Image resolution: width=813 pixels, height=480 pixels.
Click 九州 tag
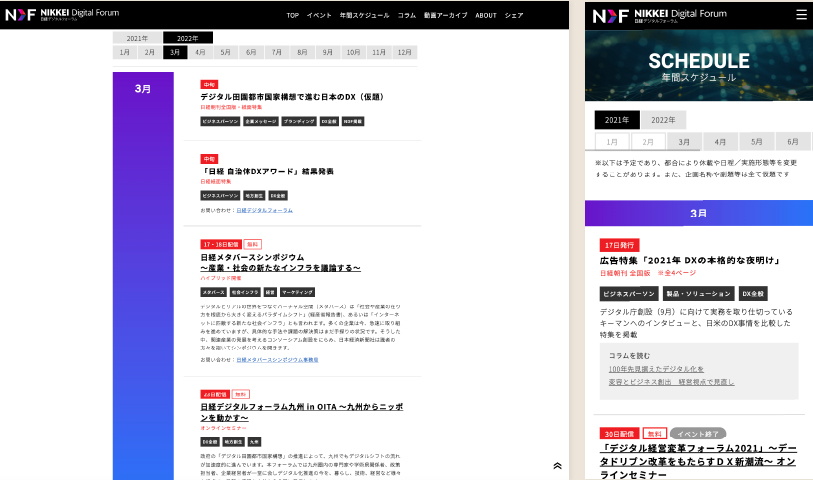click(x=254, y=442)
